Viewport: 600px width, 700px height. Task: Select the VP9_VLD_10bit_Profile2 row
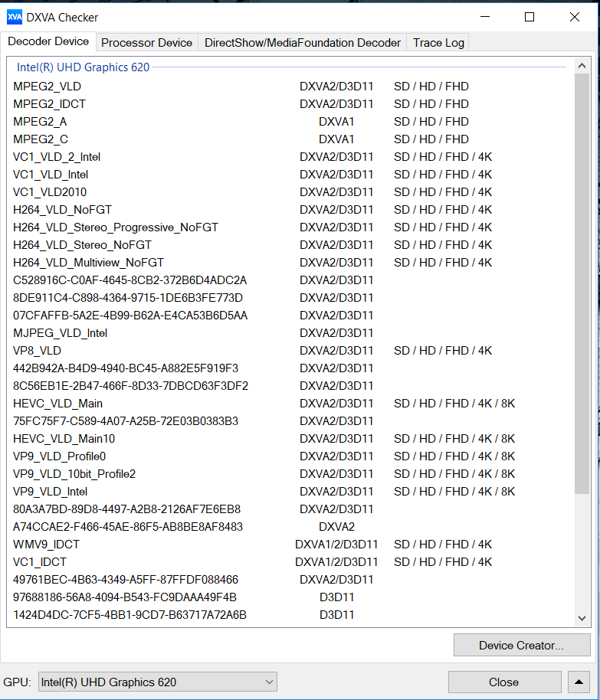pyautogui.click(x=290, y=474)
